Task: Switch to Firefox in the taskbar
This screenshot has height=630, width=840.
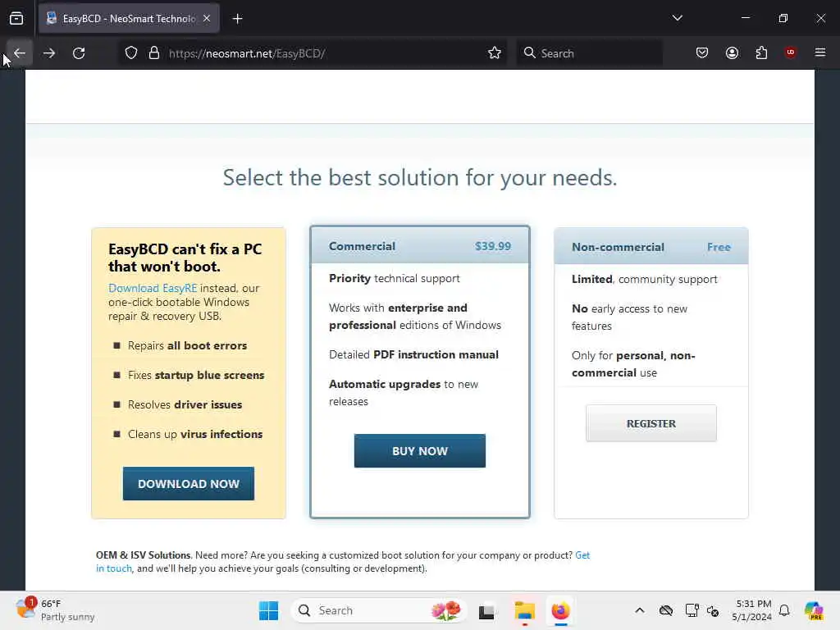Action: [560, 610]
